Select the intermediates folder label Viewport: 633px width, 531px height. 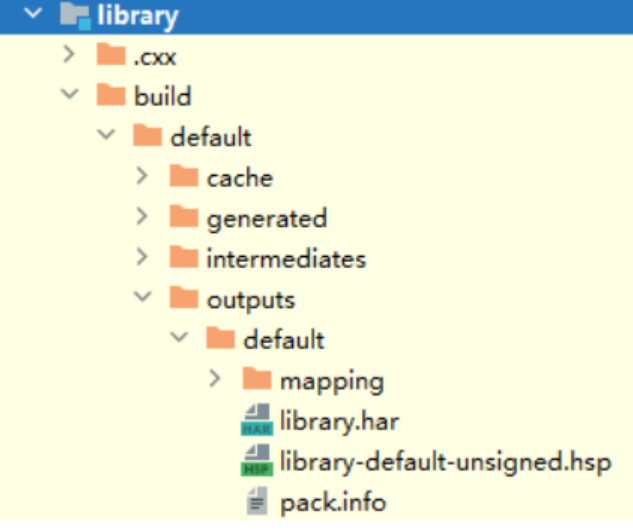pyautogui.click(x=286, y=259)
